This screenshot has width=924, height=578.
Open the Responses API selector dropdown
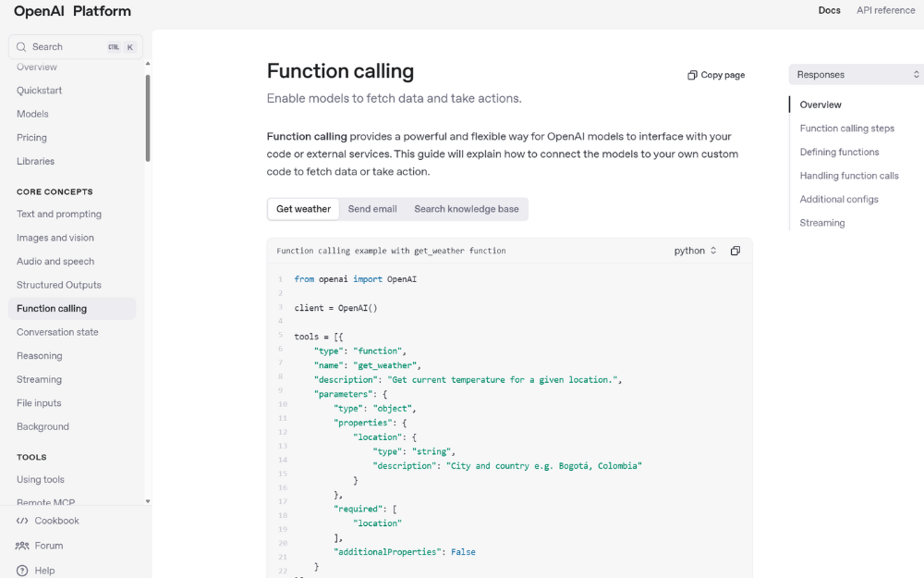click(x=857, y=74)
